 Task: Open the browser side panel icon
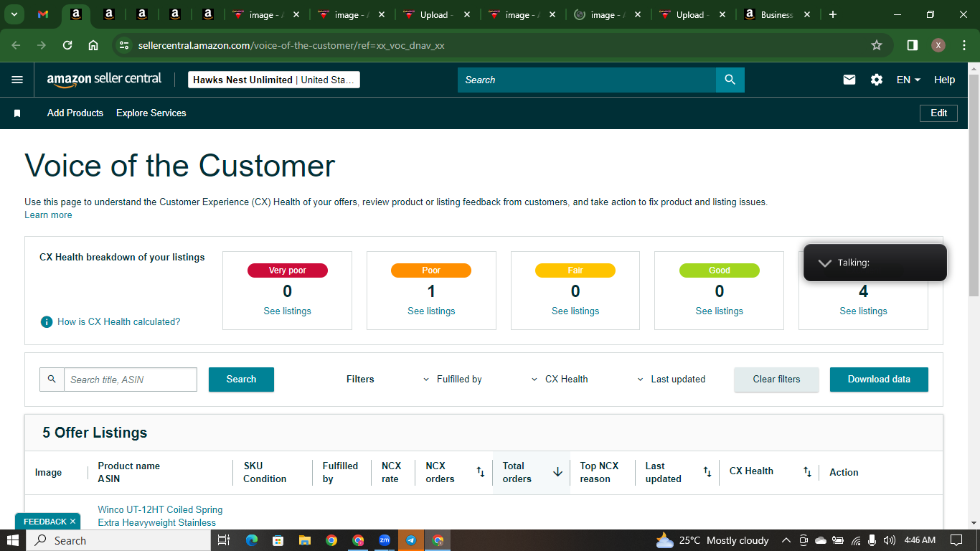coord(913,45)
